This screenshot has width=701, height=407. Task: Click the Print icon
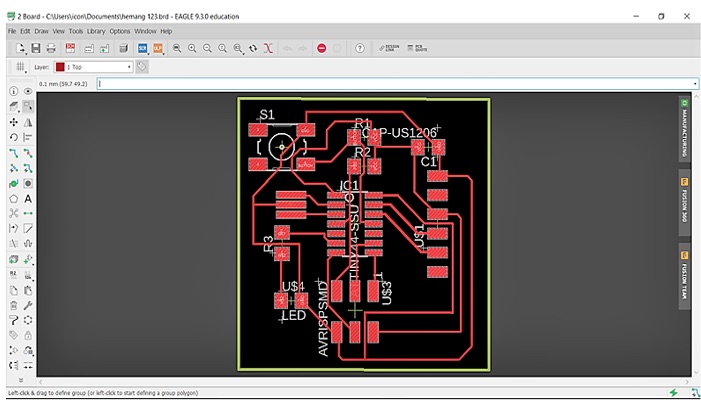click(51, 48)
